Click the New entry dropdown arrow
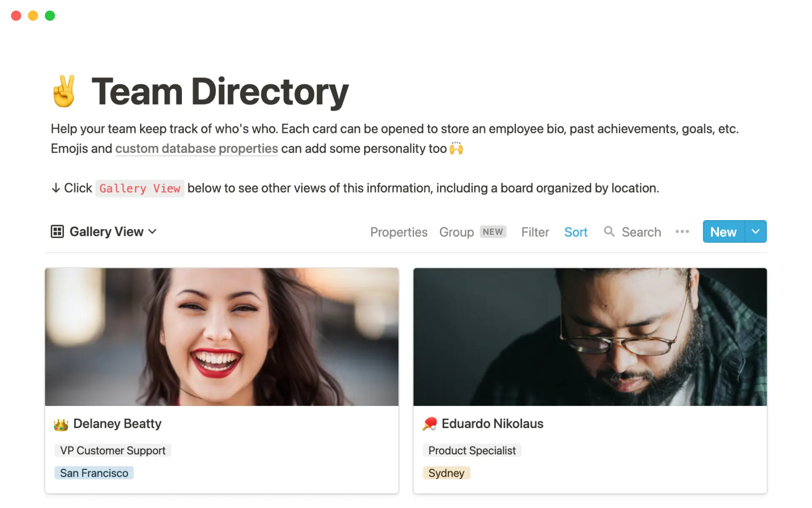The image size is (812, 508). click(755, 232)
